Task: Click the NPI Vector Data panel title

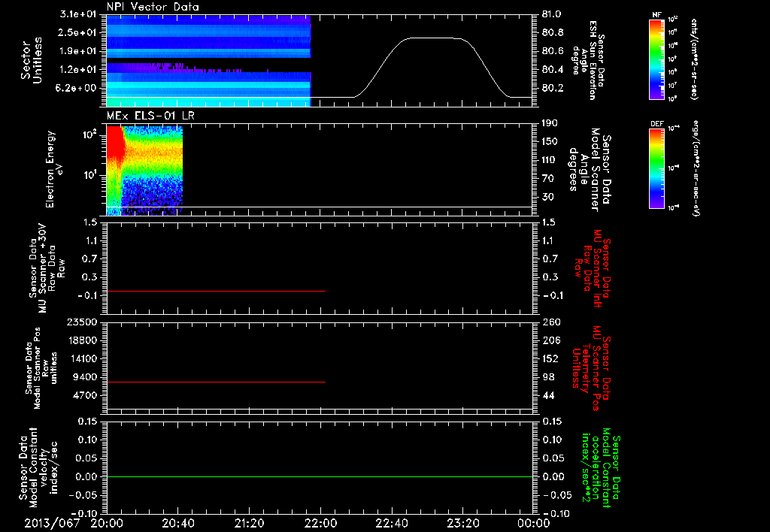Action: [153, 7]
